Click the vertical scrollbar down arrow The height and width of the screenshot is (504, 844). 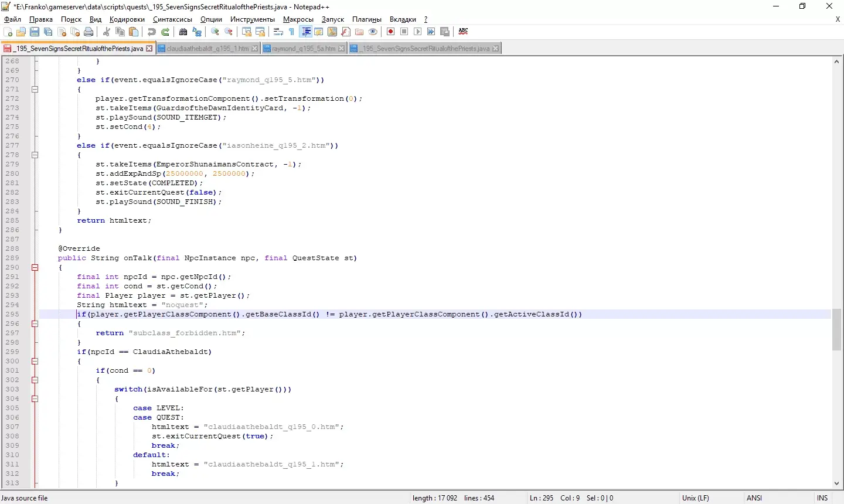(x=837, y=483)
